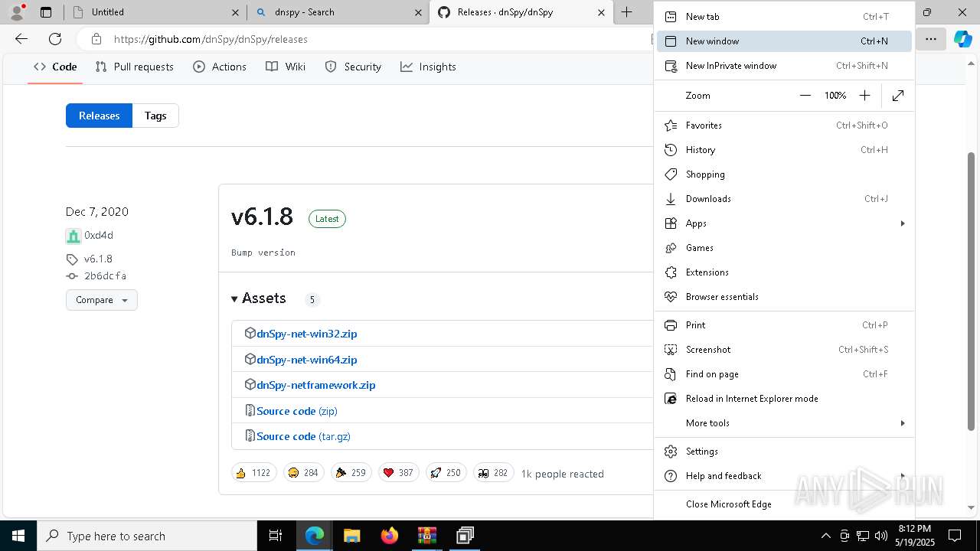Click the Edge three-dots menu button

pos(931,39)
